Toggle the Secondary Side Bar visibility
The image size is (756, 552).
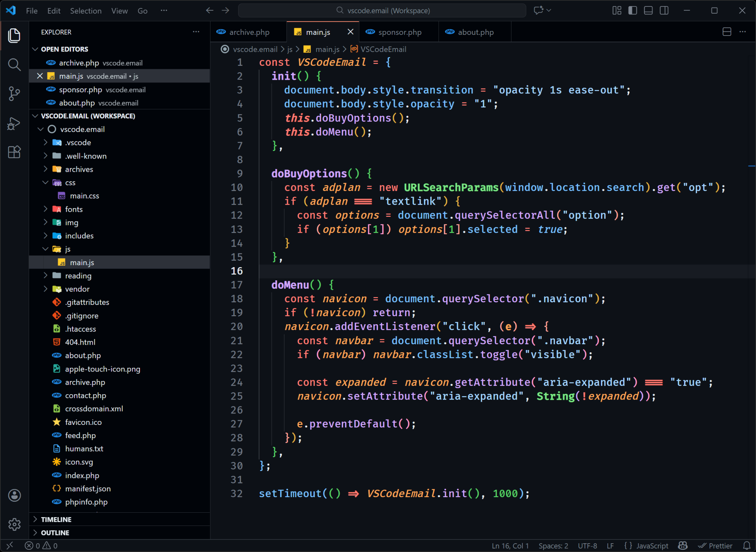tap(665, 10)
